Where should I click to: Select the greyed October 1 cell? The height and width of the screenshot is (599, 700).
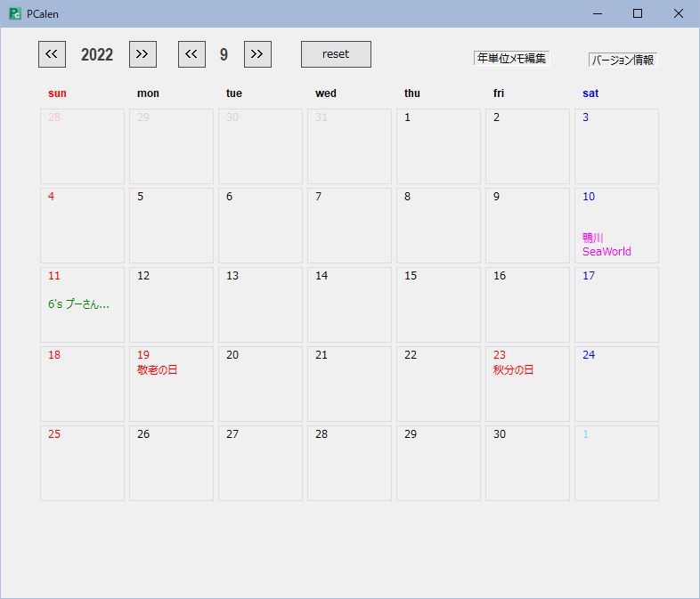pos(616,464)
